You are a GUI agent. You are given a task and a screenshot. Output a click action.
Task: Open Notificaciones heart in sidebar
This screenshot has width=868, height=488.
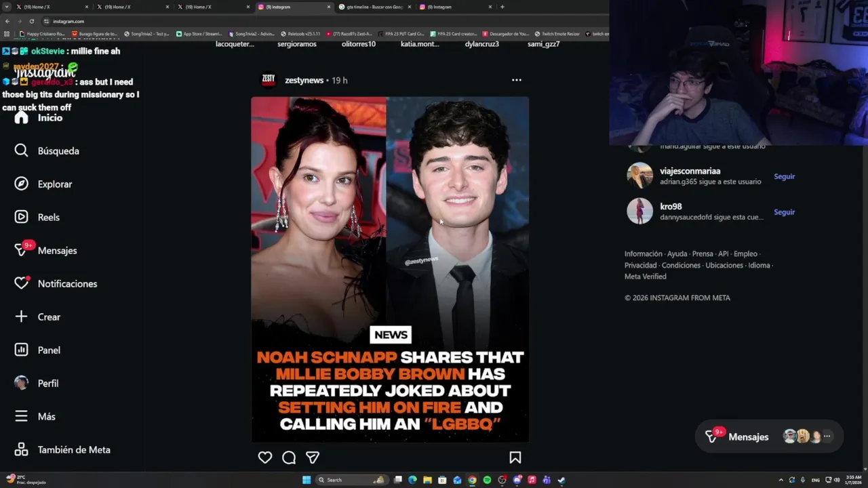click(56, 283)
